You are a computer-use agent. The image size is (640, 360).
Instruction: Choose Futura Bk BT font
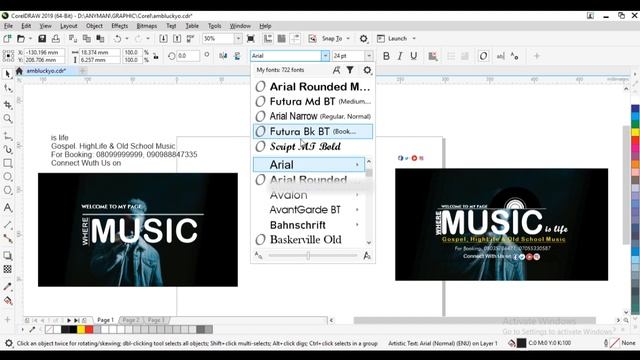(x=313, y=131)
